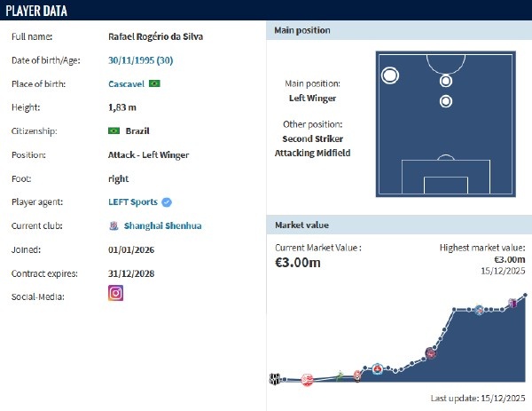Open the player's Instagram profile icon
532x411 pixels.
coord(115,293)
